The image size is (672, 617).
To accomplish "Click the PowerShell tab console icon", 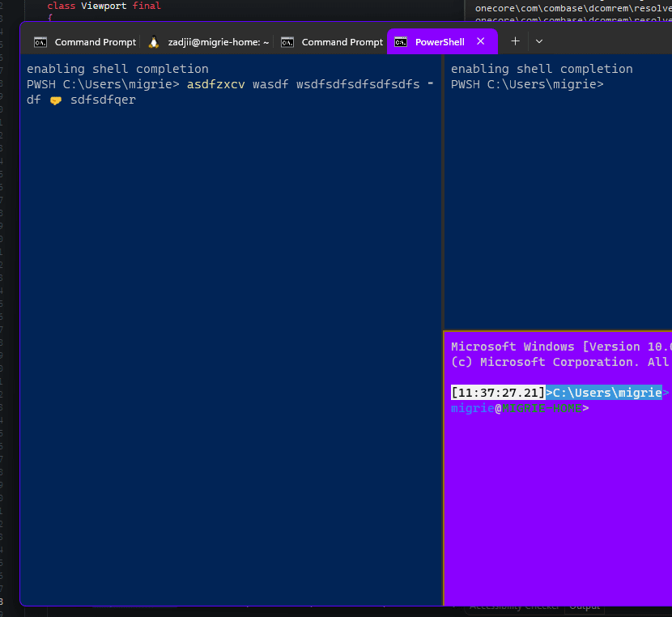I will pyautogui.click(x=401, y=42).
